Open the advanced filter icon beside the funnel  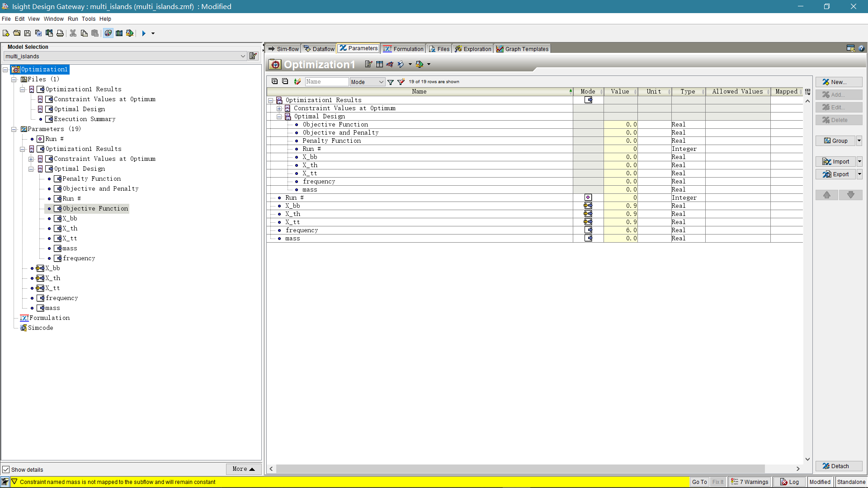tap(401, 82)
